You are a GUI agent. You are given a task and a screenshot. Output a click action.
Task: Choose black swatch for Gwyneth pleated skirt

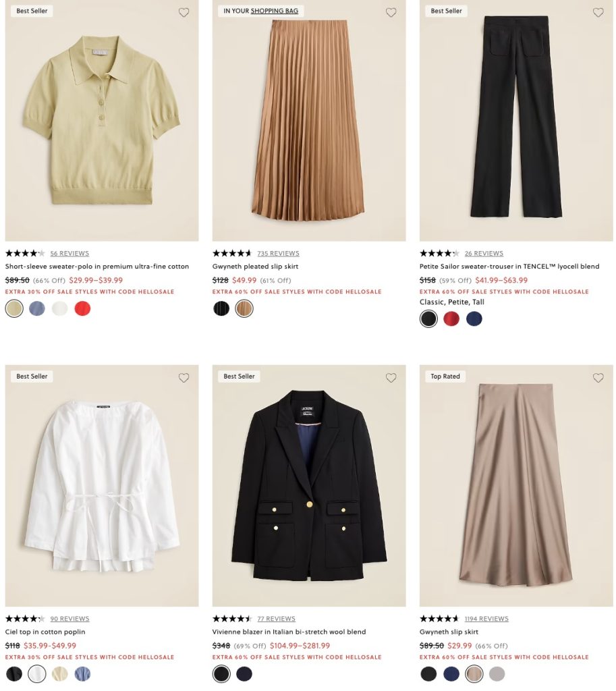(221, 308)
